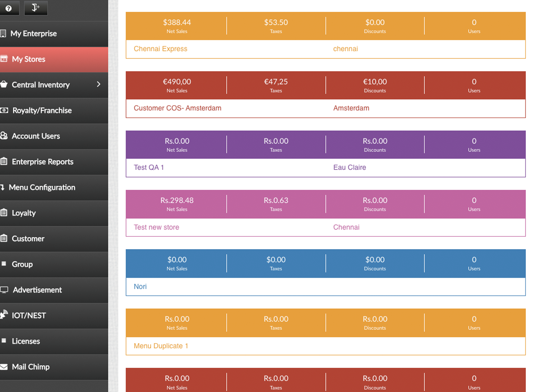Click the help question mark icon
Image resolution: width=536 pixels, height=392 pixels.
(8, 8)
